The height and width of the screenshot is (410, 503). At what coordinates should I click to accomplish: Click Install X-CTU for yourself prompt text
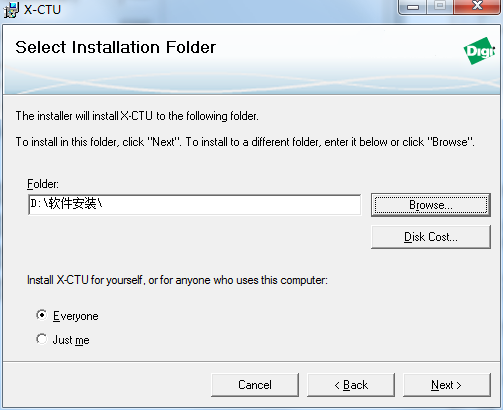pos(177,280)
